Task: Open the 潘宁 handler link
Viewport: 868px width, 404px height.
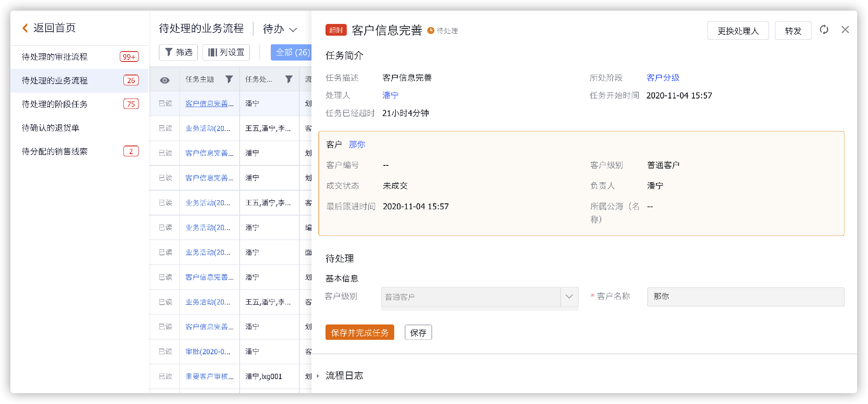Action: point(391,95)
